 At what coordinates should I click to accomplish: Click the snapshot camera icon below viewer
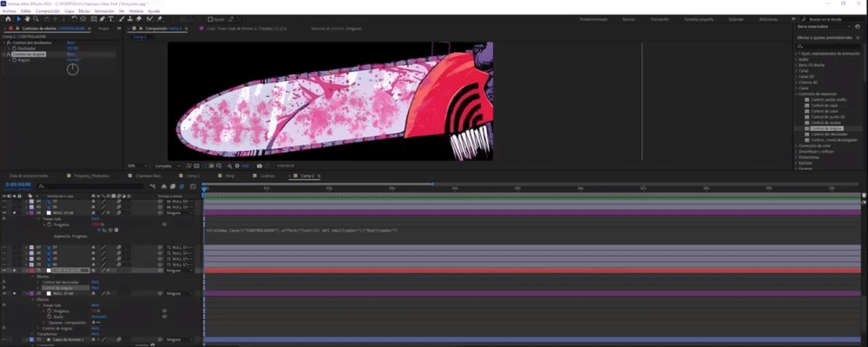259,166
